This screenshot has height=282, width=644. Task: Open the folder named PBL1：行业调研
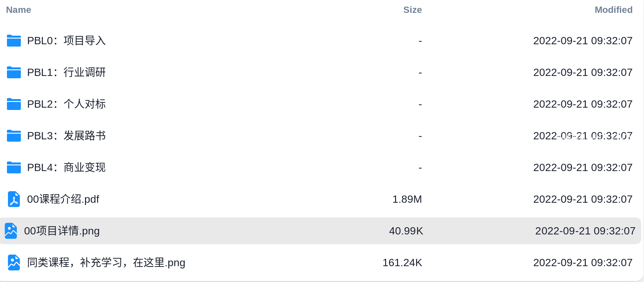[66, 72]
